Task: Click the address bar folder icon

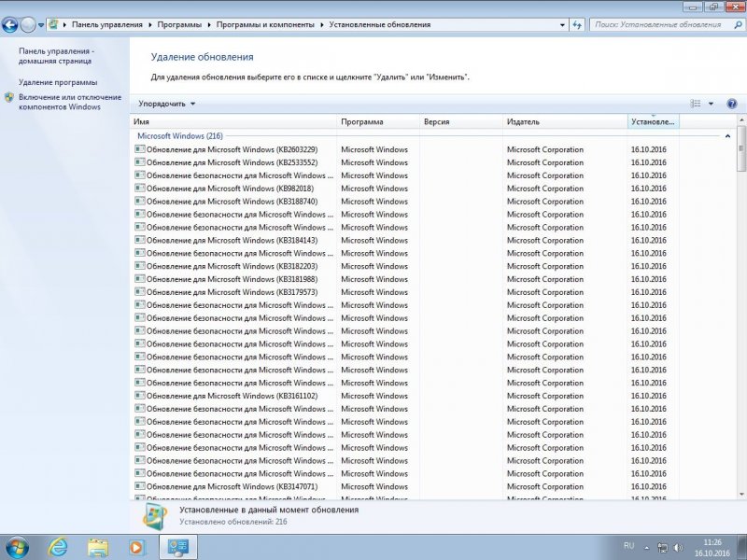Action: point(53,24)
